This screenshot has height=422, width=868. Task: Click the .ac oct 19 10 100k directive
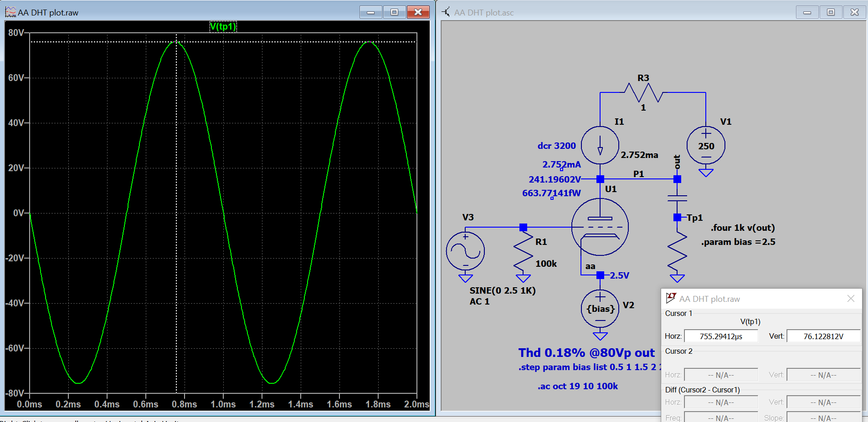[x=578, y=386]
